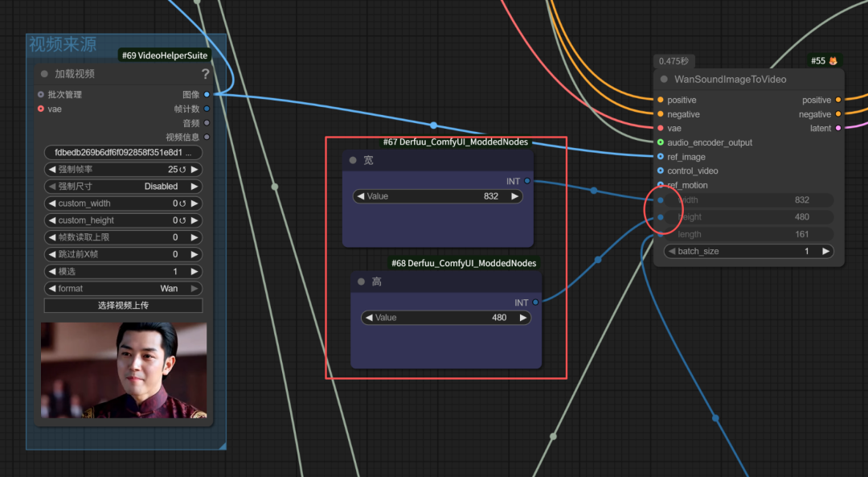The image size is (868, 477).
Task: Decrease the 宽 Value with left arrow
Action: 361,196
